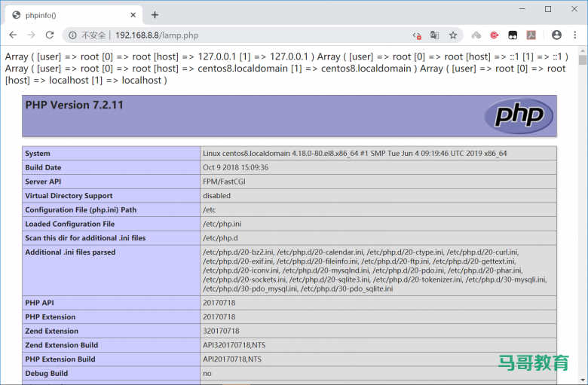Open the PDF extension icon

click(x=531, y=35)
